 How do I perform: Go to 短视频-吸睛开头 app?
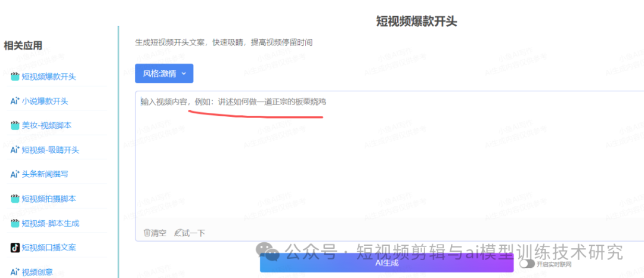click(x=50, y=150)
